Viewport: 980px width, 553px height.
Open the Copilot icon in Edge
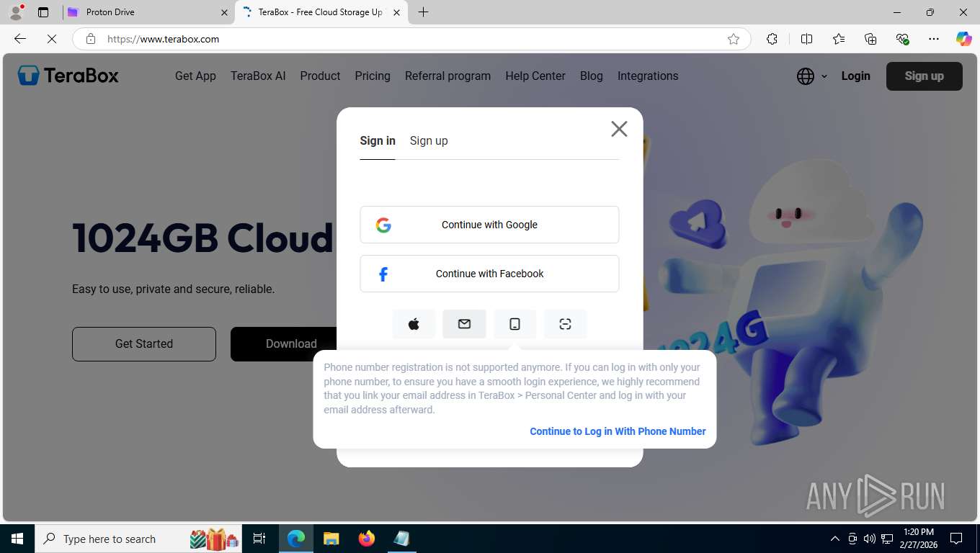(x=963, y=39)
